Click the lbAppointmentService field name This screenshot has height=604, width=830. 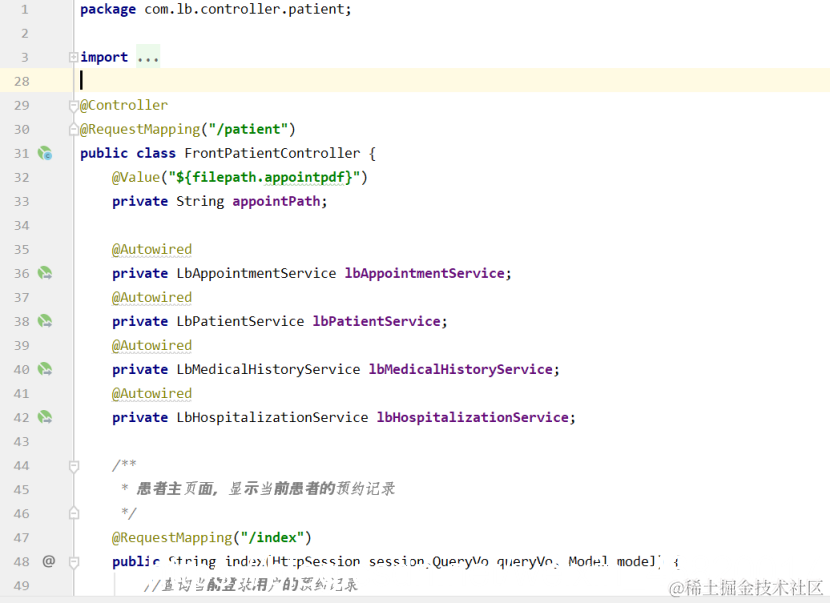[425, 273]
